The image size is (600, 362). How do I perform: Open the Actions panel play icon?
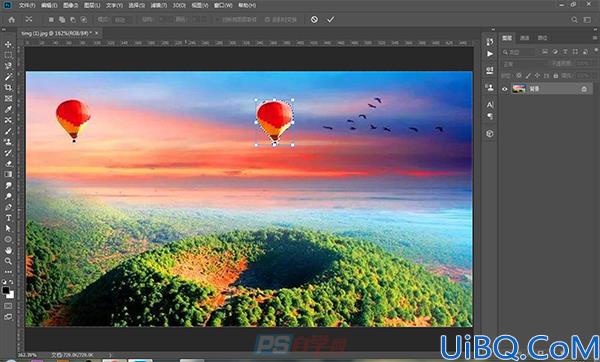(490, 54)
